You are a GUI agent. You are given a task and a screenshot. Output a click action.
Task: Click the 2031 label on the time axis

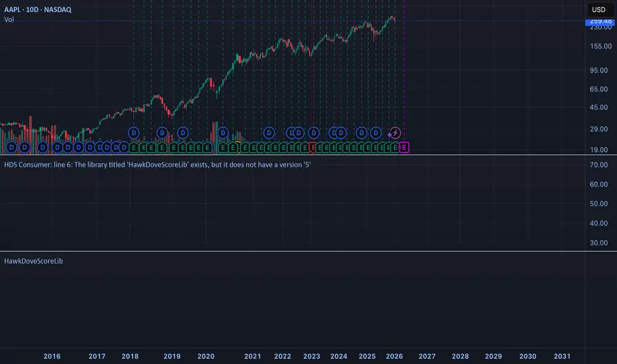coord(561,356)
